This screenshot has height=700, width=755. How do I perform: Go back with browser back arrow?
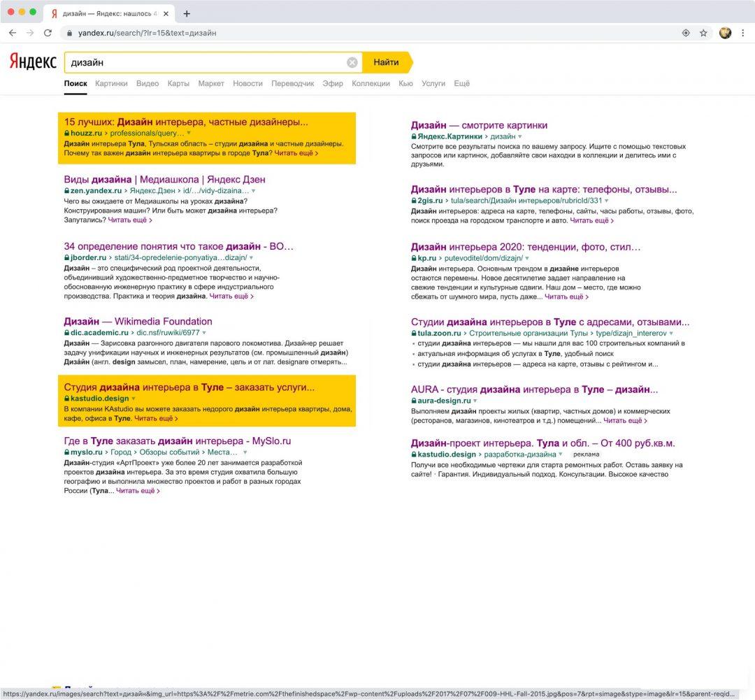coord(13,33)
